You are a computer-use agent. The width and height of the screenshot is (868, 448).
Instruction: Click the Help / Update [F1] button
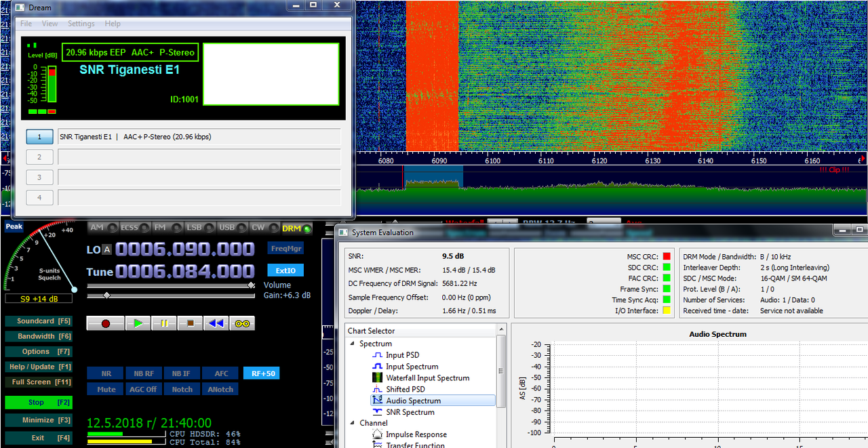pyautogui.click(x=38, y=367)
